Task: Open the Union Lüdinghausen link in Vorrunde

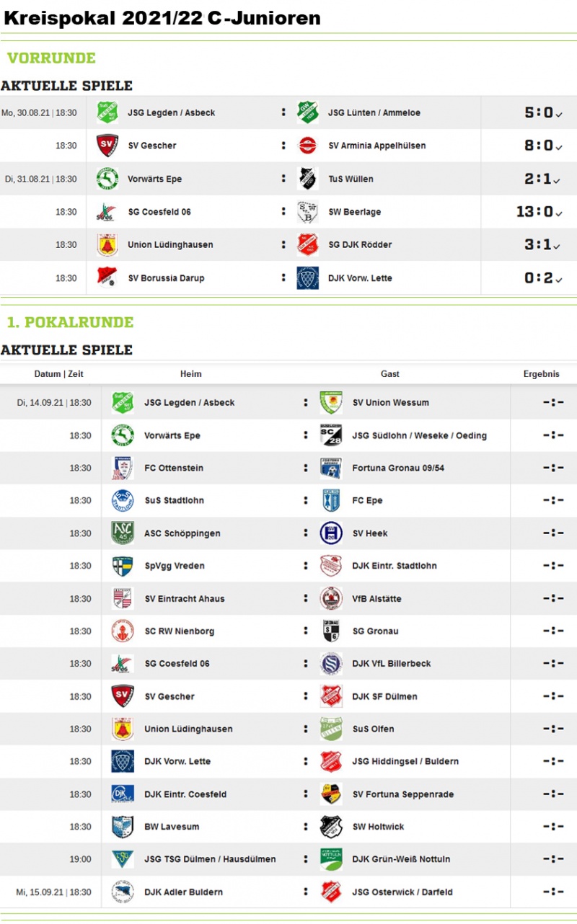Action: [x=170, y=244]
